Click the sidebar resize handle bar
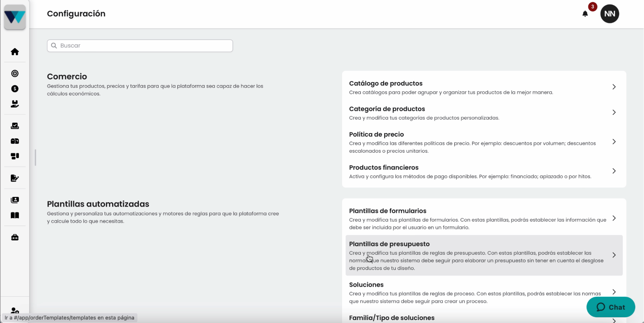Viewport: 644px width, 323px height. pos(35,157)
